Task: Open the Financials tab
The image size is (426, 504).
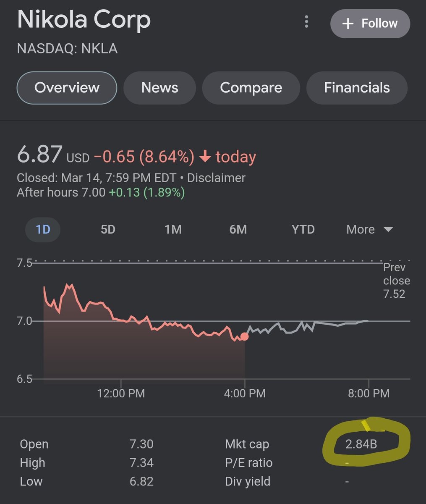Action: (x=357, y=88)
